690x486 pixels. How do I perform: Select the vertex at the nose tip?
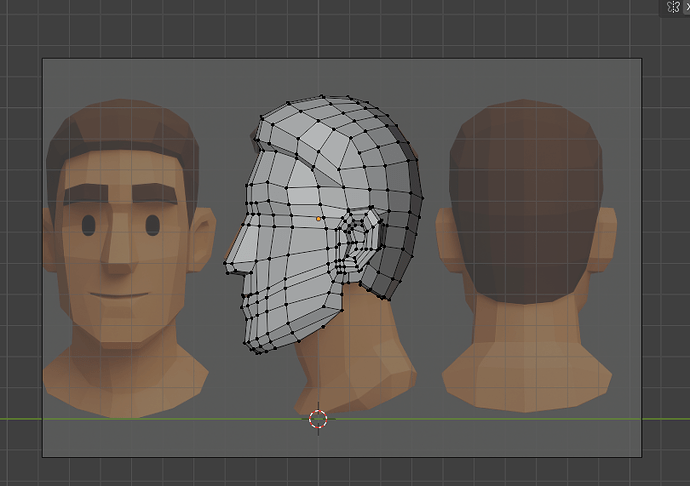[225, 263]
